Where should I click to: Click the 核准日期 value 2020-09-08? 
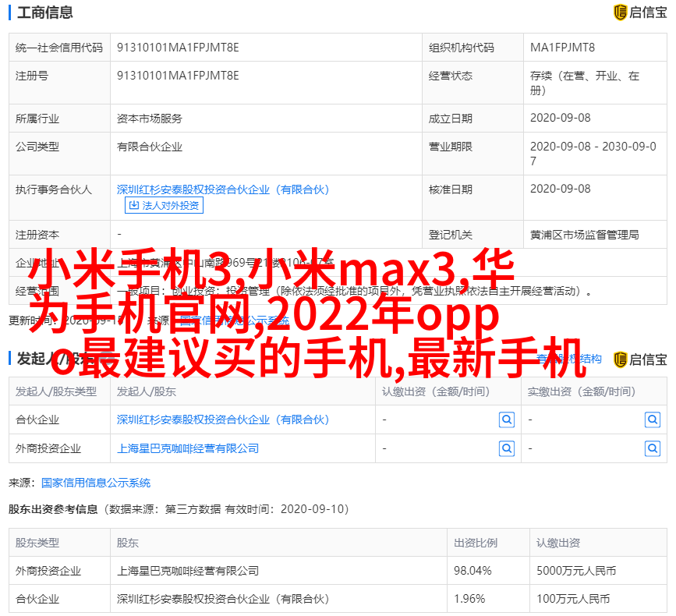click(560, 189)
